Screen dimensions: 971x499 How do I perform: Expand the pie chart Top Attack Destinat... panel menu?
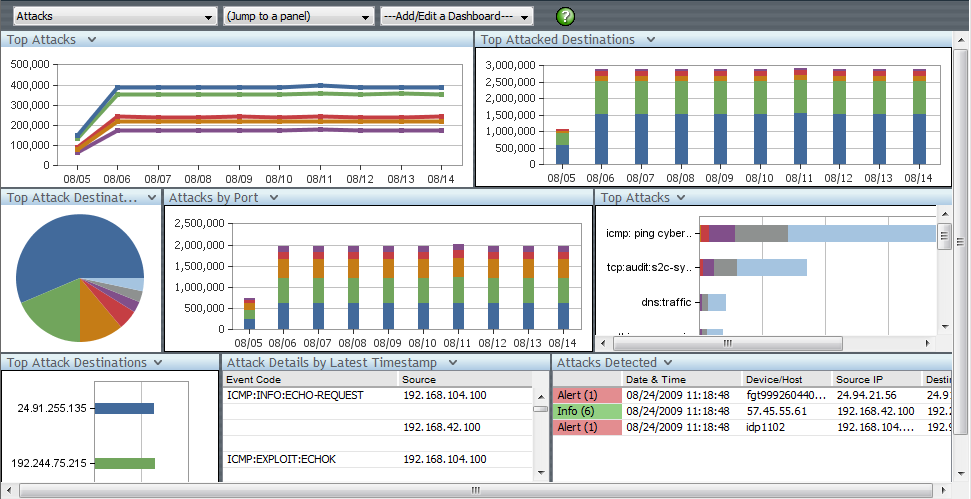152,198
